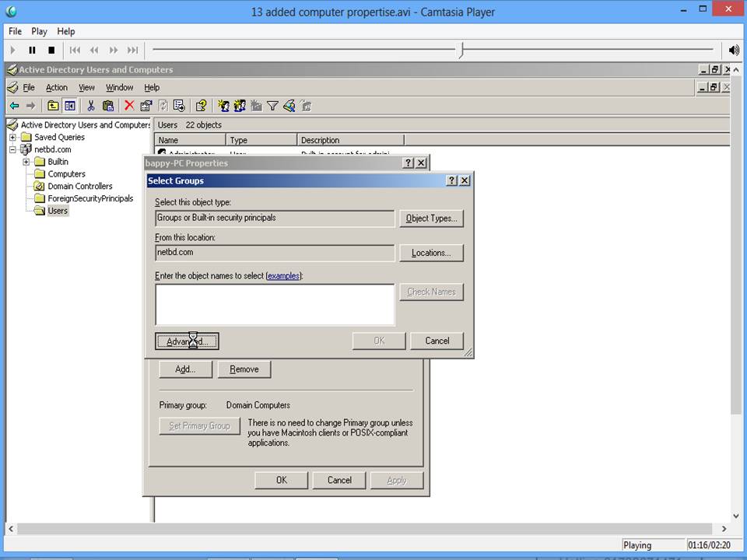This screenshot has width=747, height=560.
Task: Select the ForeignSecurityPrincipals tree item
Action: point(90,198)
